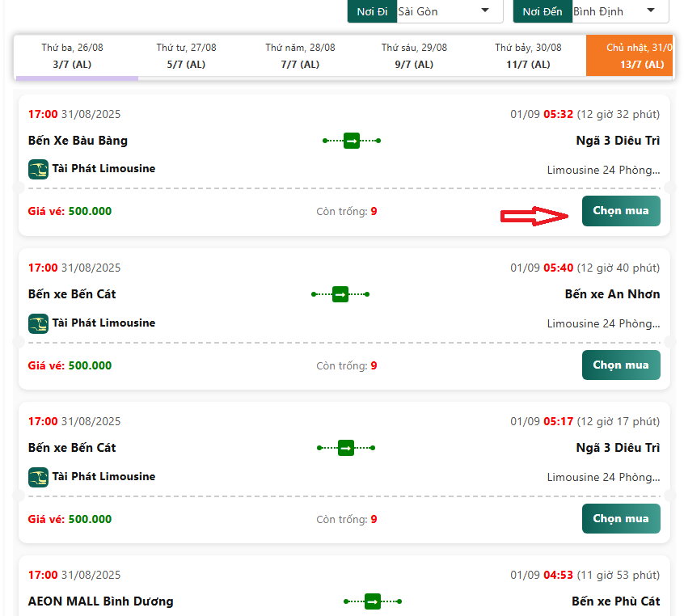Image resolution: width=684 pixels, height=616 pixels.
Task: Select the Thứ ba, 26/08 date tab
Action: point(72,56)
